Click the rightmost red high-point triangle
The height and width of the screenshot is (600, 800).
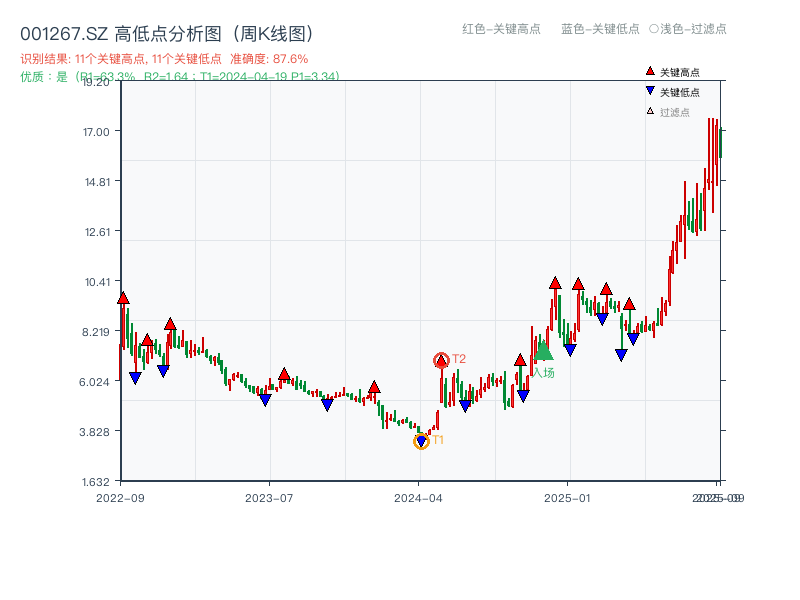[629, 304]
